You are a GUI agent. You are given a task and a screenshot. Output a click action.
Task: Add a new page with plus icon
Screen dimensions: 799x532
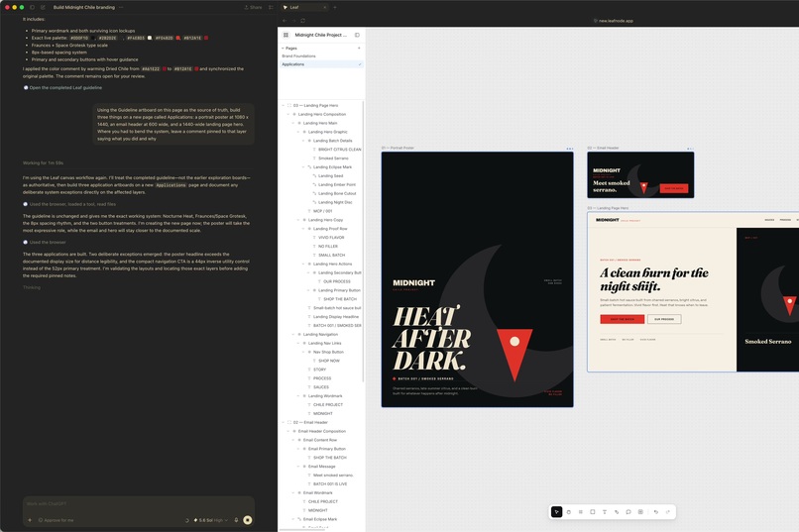(359, 48)
